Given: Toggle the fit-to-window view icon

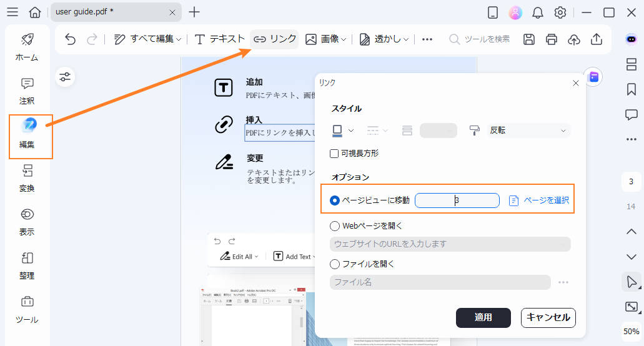Looking at the screenshot, I should point(632,307).
